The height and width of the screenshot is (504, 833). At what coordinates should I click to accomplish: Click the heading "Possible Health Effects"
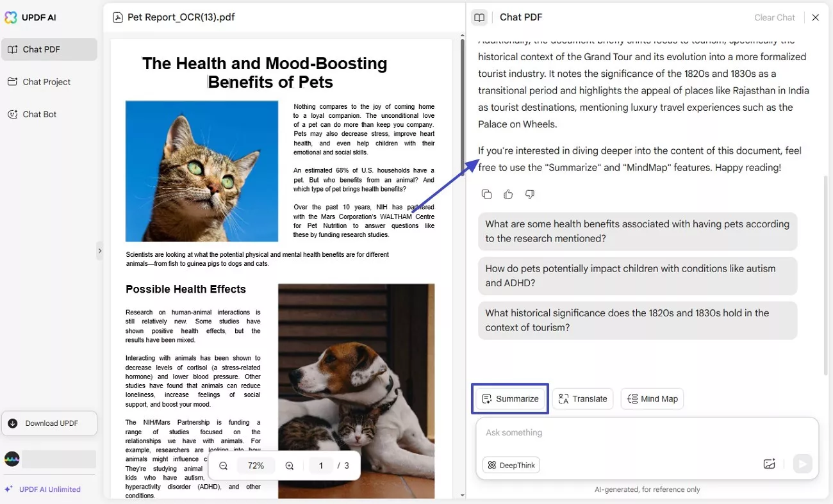coord(186,289)
